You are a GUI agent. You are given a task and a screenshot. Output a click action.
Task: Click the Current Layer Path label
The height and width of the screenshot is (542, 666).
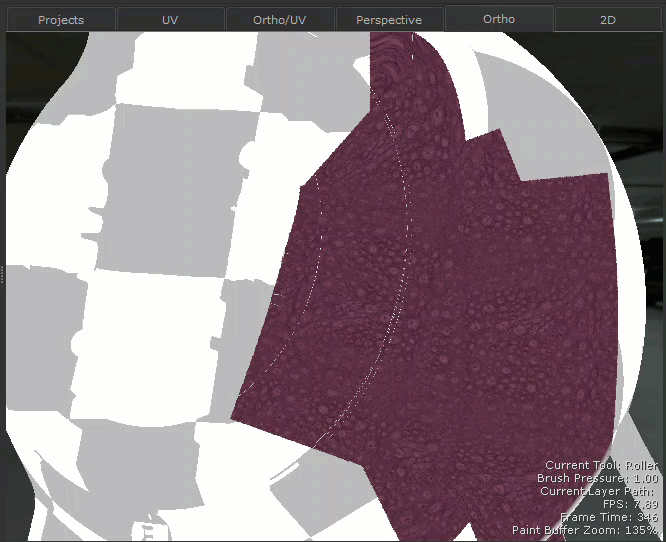pyautogui.click(x=598, y=491)
